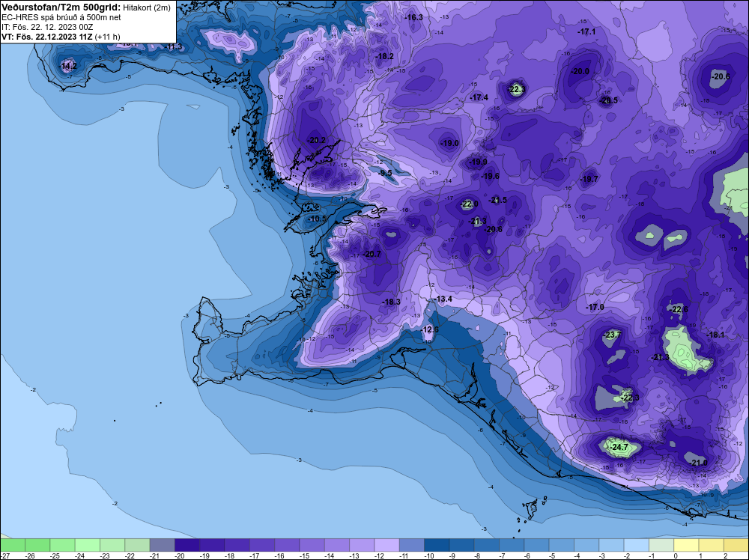
Task: Click the legend scale label -1
Action: [x=653, y=556]
